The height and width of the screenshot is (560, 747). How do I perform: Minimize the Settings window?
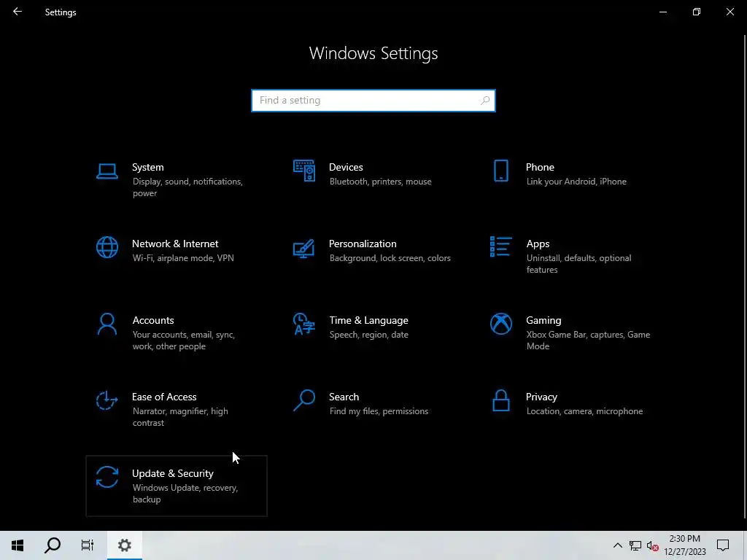tap(662, 12)
